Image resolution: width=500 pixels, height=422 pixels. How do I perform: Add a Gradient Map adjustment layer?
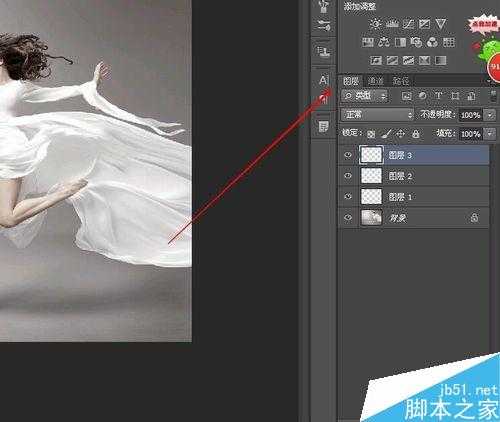coord(441,60)
